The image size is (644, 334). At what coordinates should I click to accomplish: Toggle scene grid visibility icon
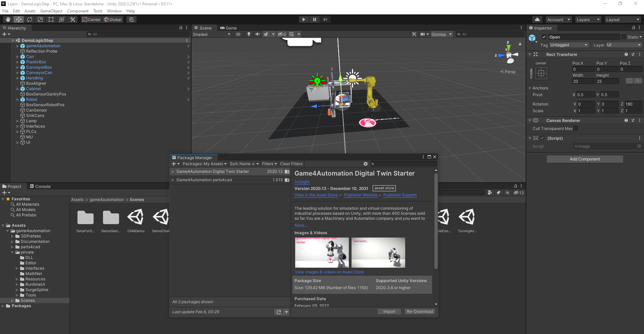click(291, 34)
